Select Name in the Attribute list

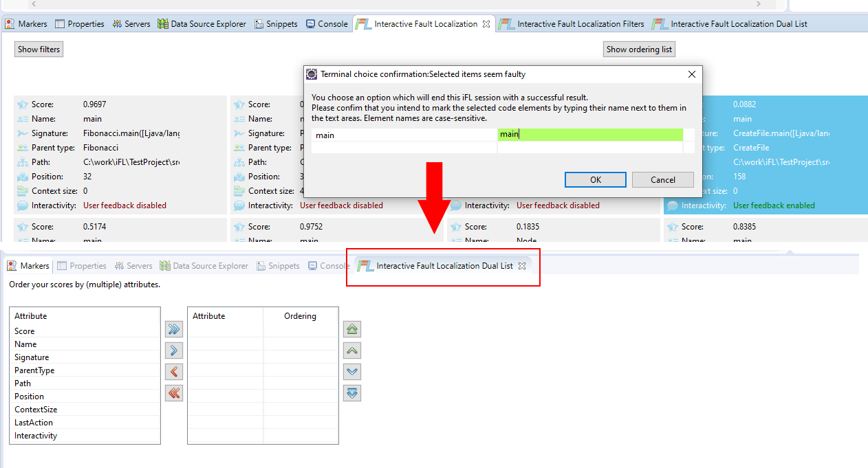[85, 344]
